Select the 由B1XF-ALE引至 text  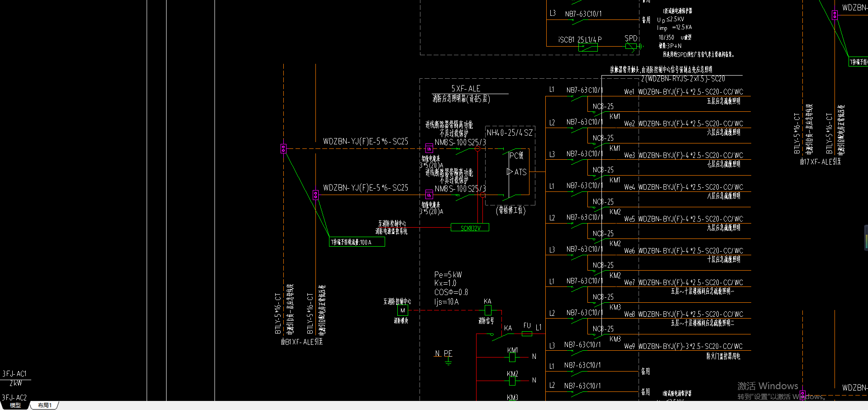click(x=302, y=342)
